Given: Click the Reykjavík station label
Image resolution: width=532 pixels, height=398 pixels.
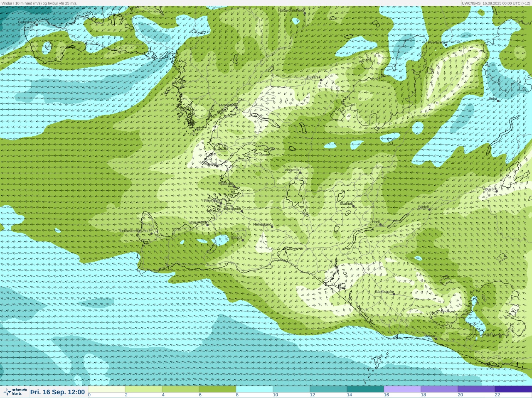Looking at the screenshot, I should (212, 201).
